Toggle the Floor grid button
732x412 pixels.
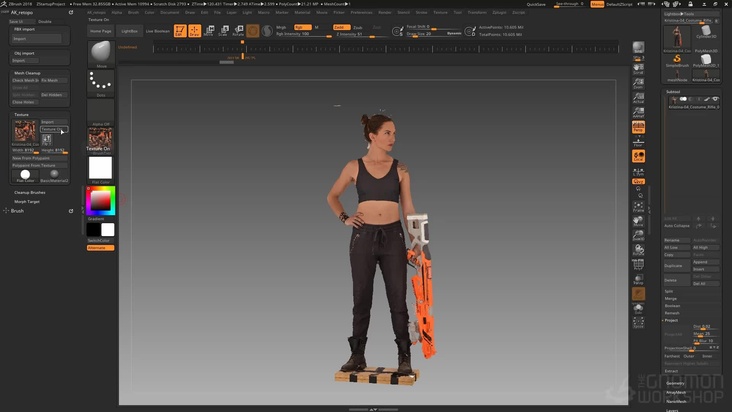(638, 141)
